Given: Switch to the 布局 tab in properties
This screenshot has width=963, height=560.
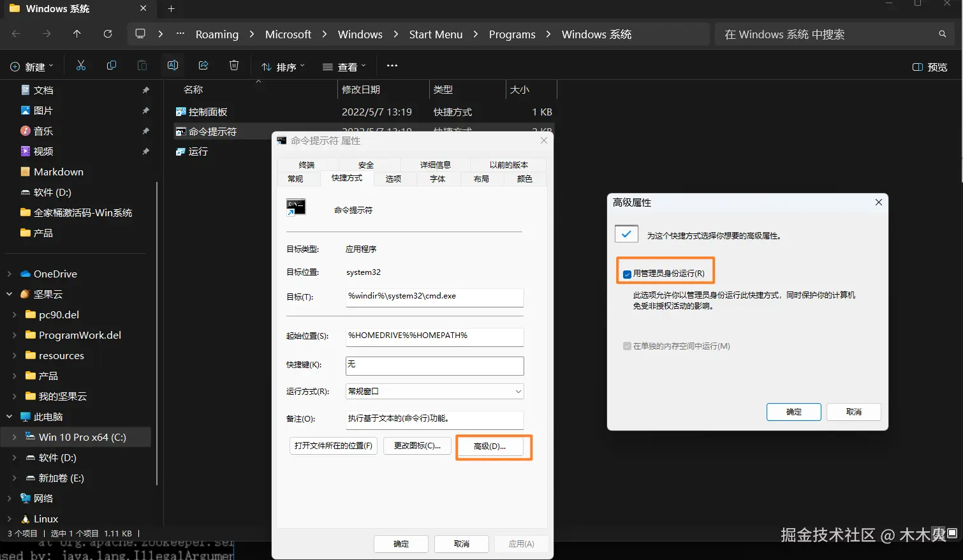Looking at the screenshot, I should pos(481,179).
